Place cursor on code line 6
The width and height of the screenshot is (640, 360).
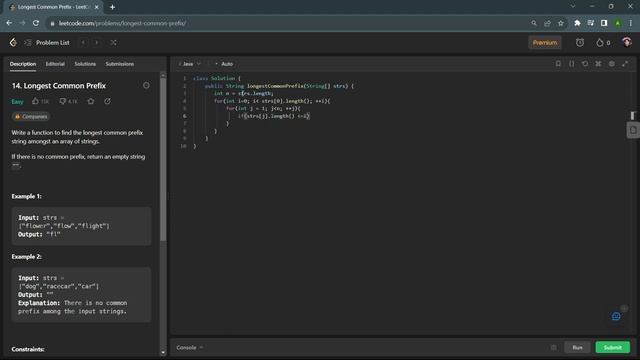[273, 116]
